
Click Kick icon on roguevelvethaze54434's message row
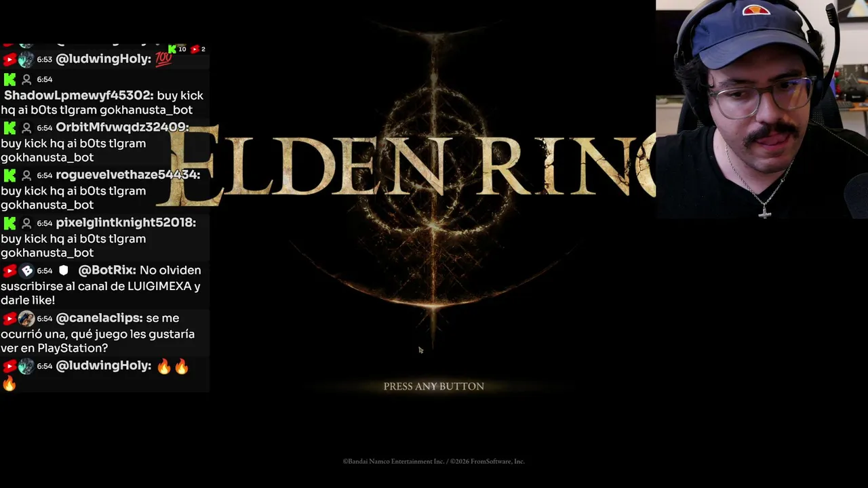[x=9, y=175]
